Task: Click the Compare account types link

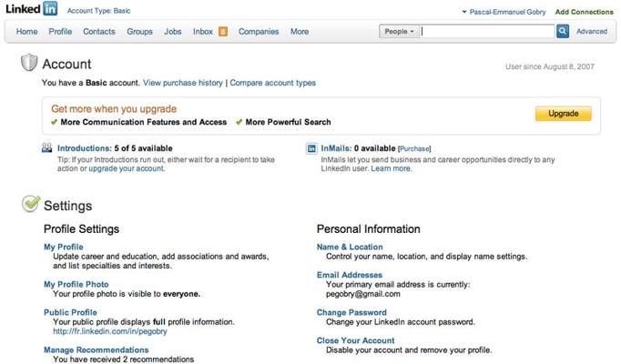Action: coord(273,83)
